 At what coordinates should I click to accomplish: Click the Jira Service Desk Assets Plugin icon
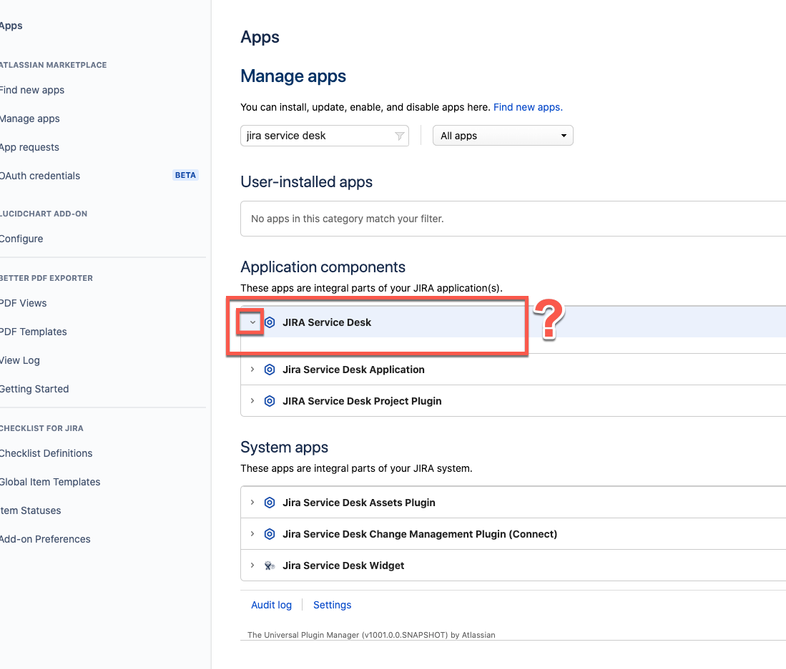(270, 502)
